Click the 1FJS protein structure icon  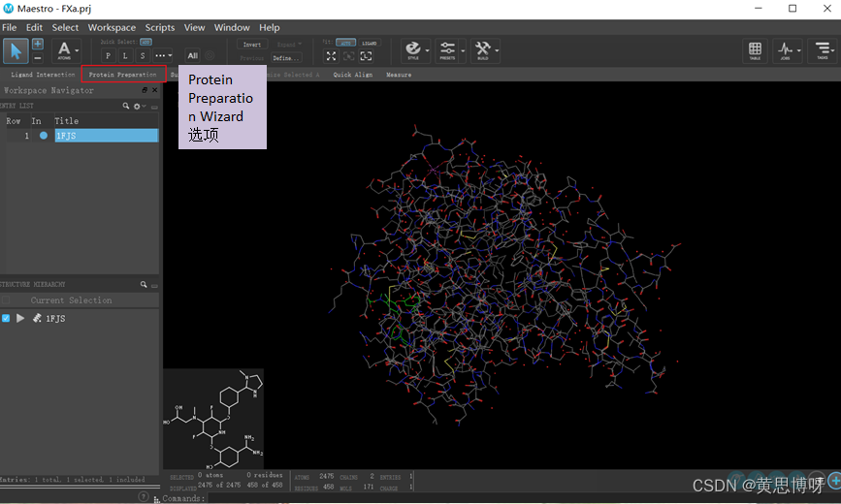(x=37, y=318)
